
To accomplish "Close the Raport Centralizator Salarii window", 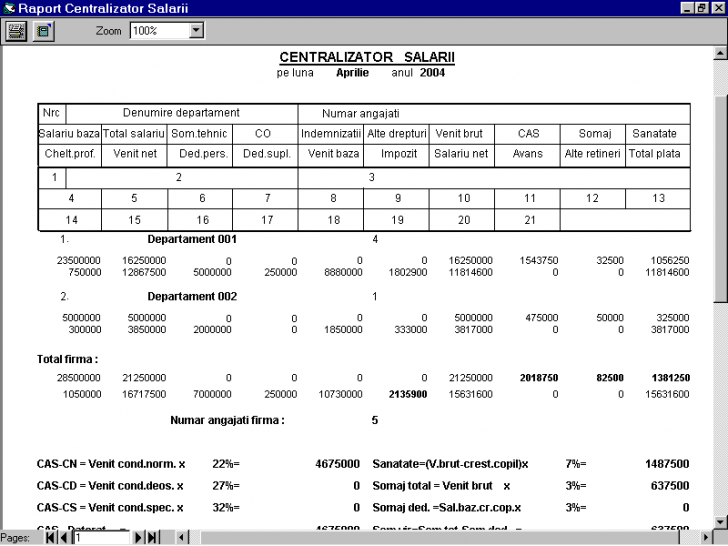I will [x=718, y=8].
